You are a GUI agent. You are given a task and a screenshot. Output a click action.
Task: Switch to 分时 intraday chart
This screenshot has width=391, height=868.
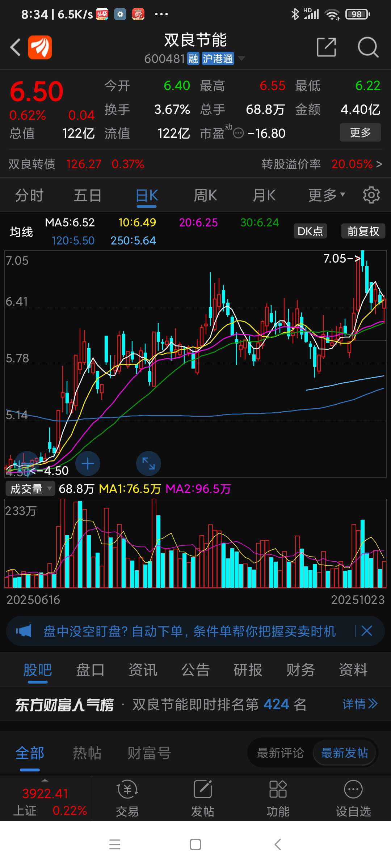click(29, 195)
